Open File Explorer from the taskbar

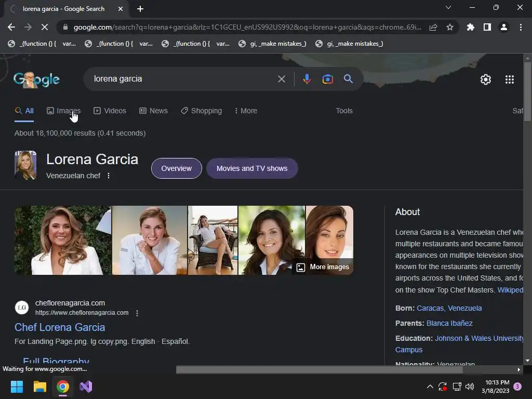click(x=39, y=387)
